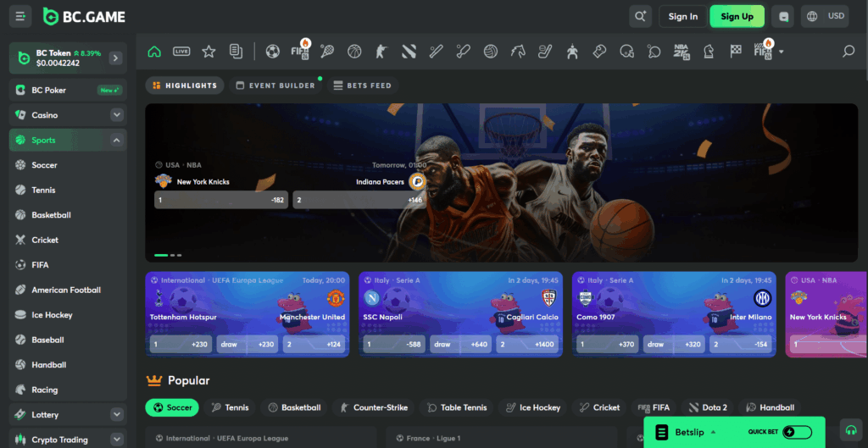
Task: Select the table tennis paddle icon in sports bar
Action: 654,52
